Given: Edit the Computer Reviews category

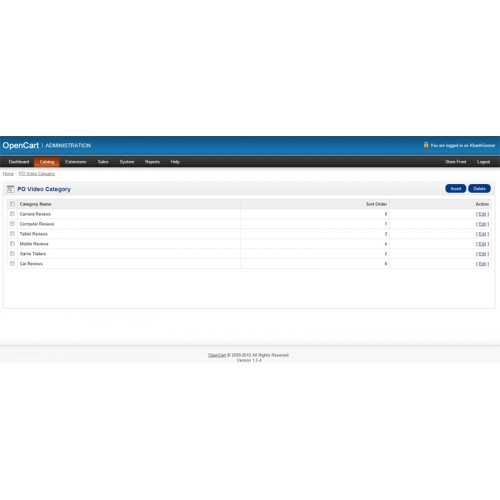Looking at the screenshot, I should click(x=482, y=224).
